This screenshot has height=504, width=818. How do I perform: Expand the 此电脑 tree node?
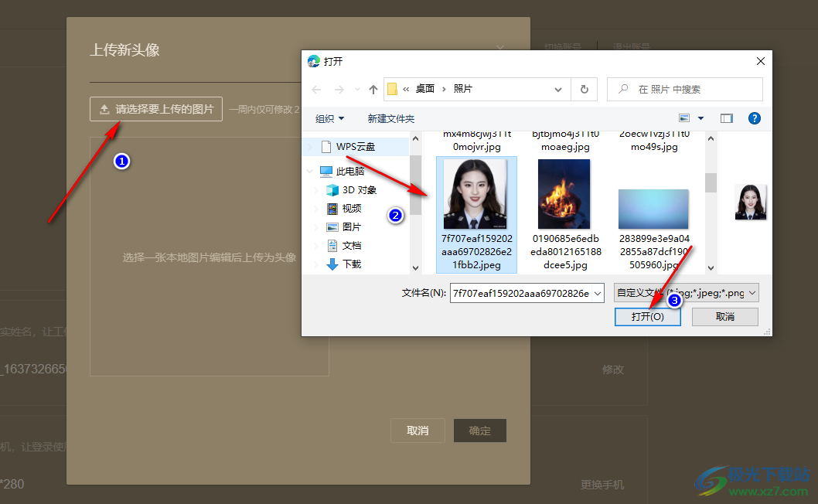(x=310, y=172)
